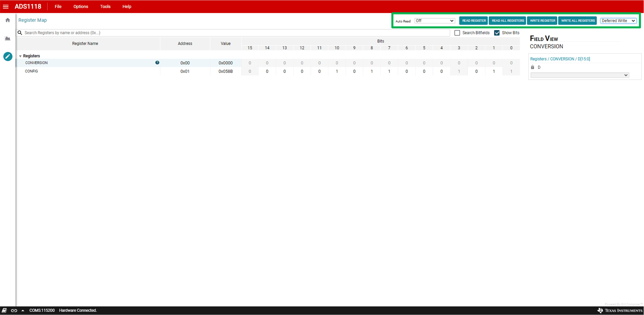Image resolution: width=644 pixels, height=315 pixels.
Task: Enable the Search Bitfields checkbox
Action: point(457,33)
